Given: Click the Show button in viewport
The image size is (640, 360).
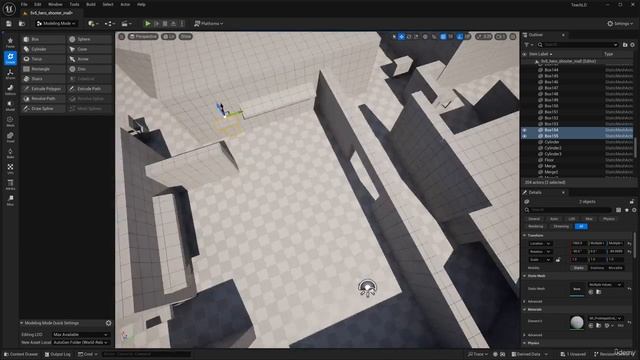Looking at the screenshot, I should click(x=185, y=36).
